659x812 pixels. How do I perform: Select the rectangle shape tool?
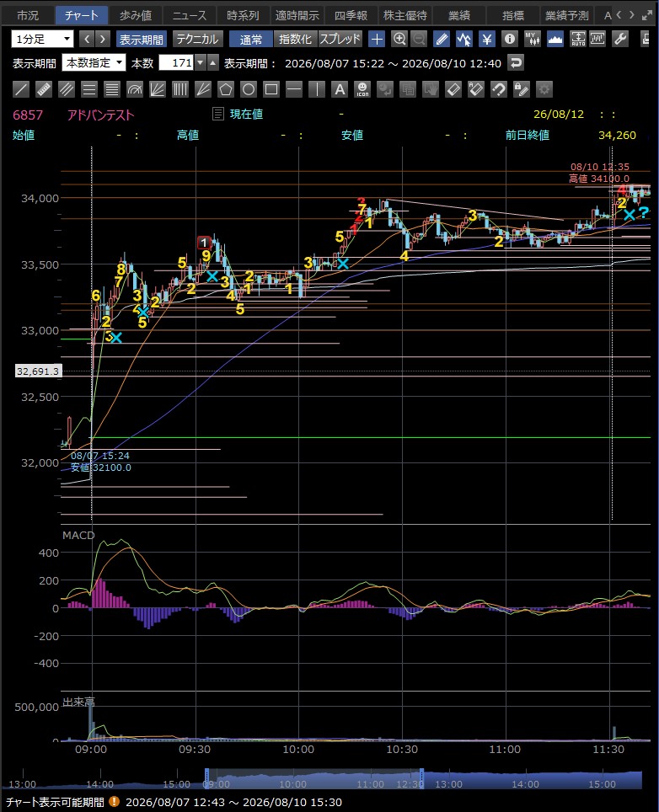pos(271,89)
